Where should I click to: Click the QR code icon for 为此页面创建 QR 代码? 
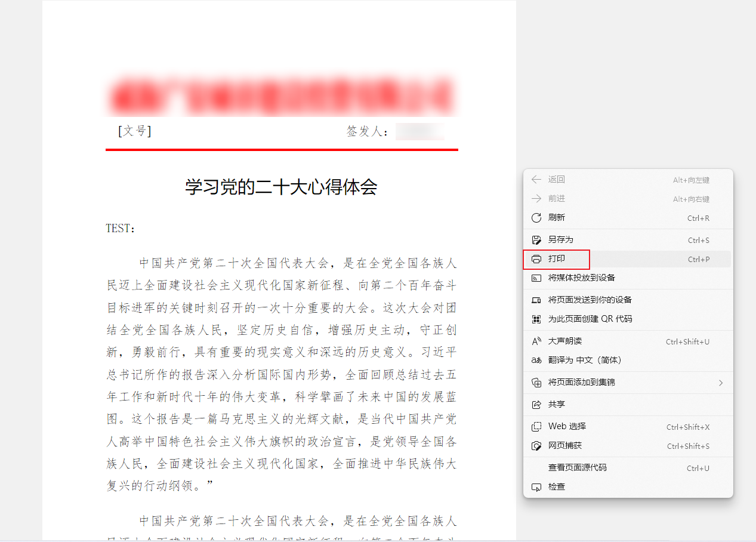point(536,319)
